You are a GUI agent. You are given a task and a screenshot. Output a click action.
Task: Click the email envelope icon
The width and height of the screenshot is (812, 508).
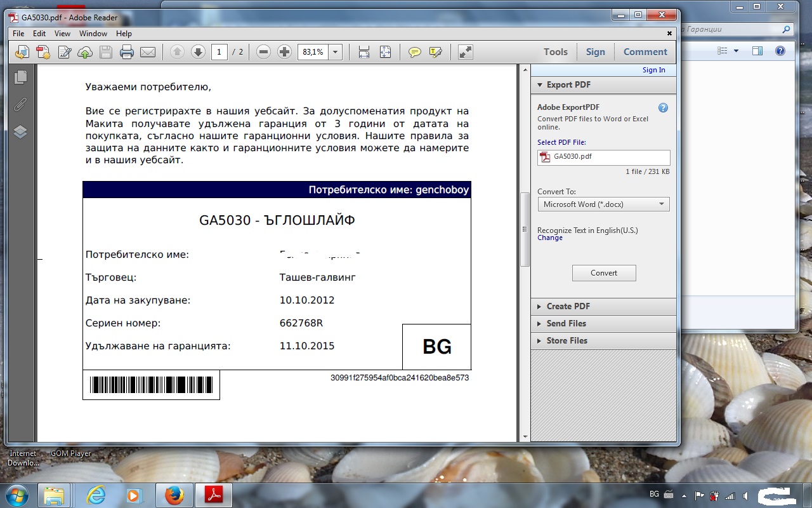(x=148, y=52)
